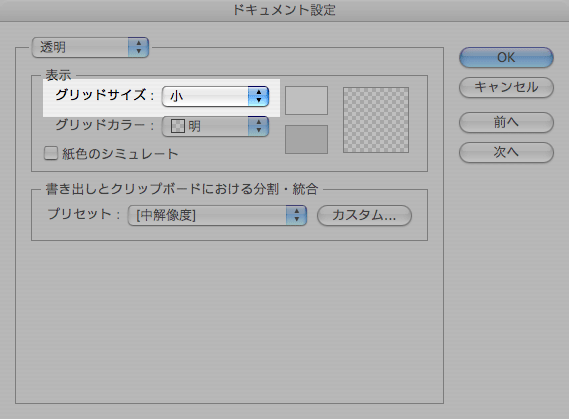Viewport: 569px width, 419px height.
Task: Click the checker icon in グリッドカラー dropdown
Action: 178,126
